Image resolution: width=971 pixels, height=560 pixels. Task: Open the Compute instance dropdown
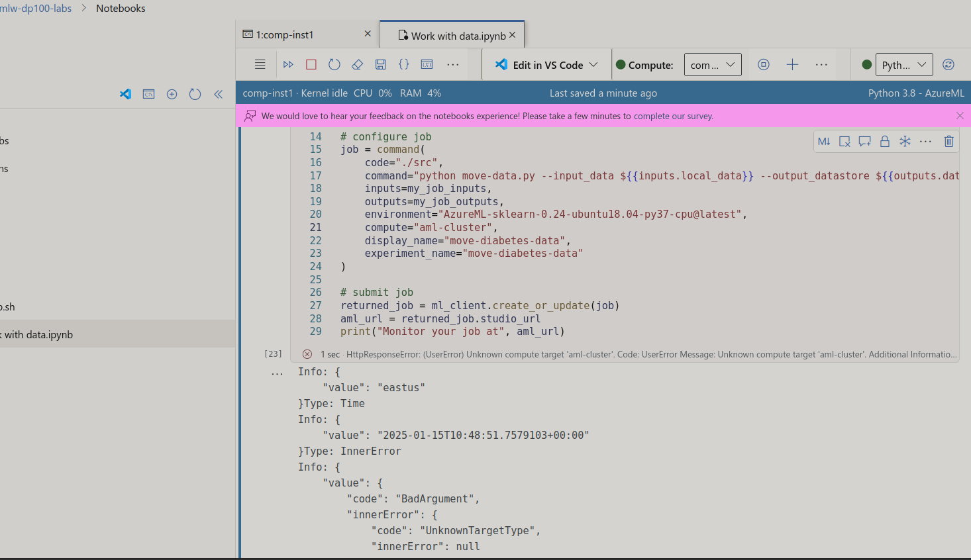[713, 65]
